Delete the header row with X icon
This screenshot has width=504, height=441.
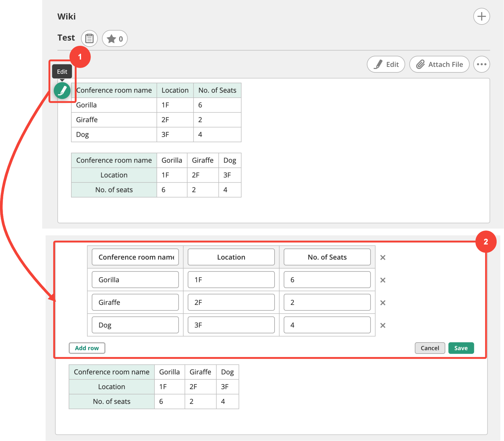point(383,257)
